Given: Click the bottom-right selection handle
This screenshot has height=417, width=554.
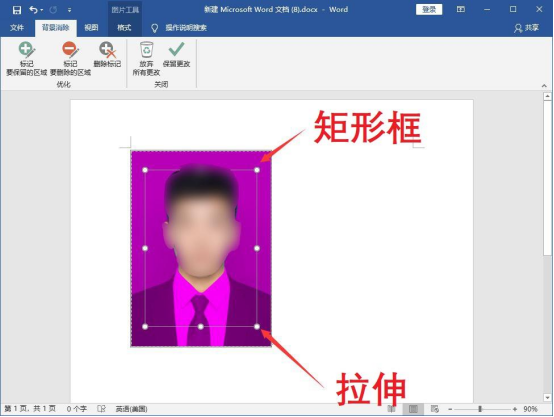Looking at the screenshot, I should tap(257, 327).
